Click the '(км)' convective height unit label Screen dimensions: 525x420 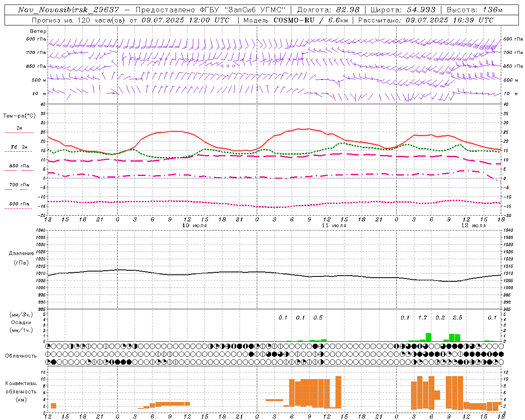click(21, 399)
